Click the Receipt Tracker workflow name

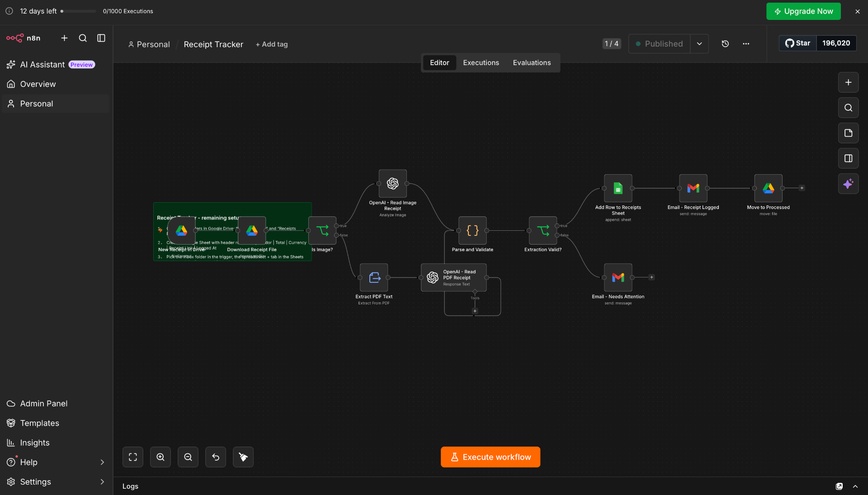click(x=213, y=44)
